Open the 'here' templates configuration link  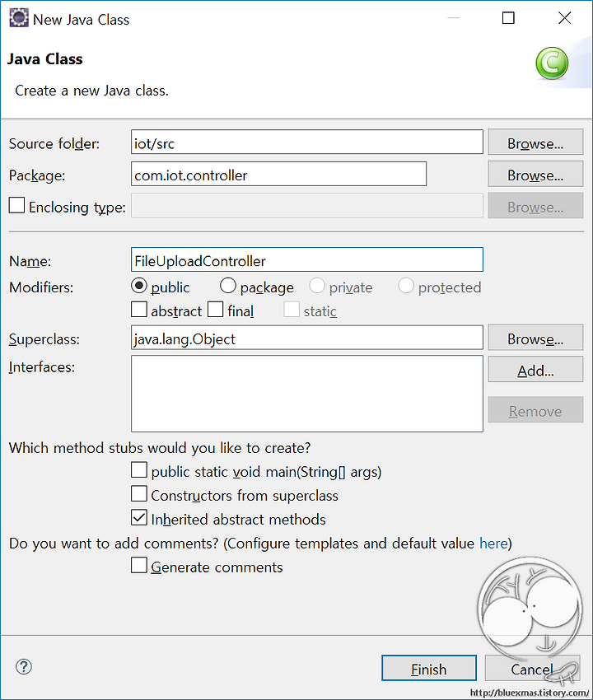point(493,544)
